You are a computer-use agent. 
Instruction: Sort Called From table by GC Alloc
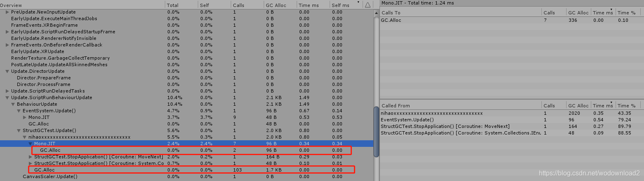pyautogui.click(x=578, y=106)
